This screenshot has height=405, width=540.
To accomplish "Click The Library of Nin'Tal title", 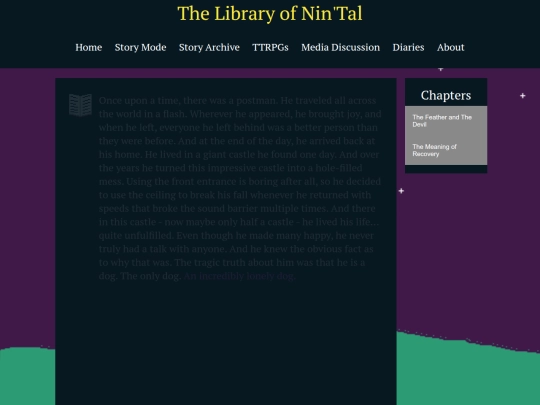I will [x=270, y=14].
